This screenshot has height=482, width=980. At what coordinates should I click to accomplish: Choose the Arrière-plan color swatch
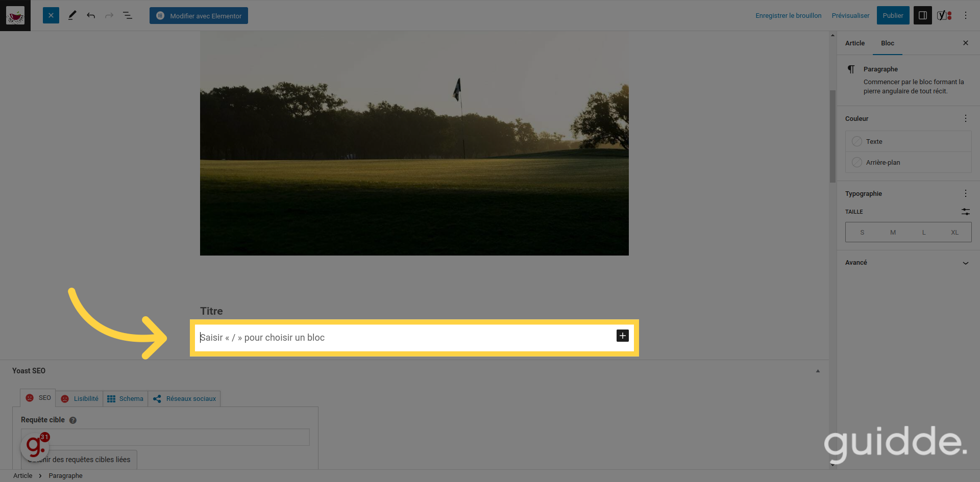[x=908, y=162]
